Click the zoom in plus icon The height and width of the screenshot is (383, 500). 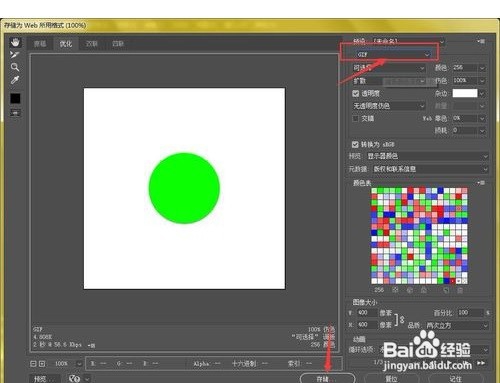click(42, 364)
